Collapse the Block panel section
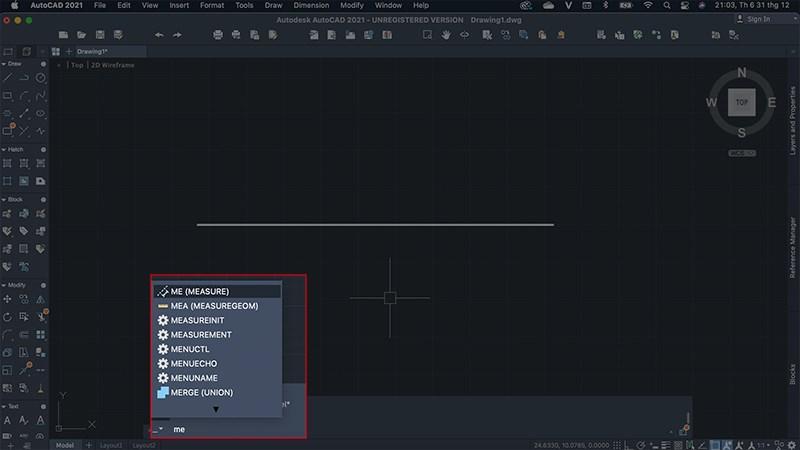The width and height of the screenshot is (800, 450). 4,199
